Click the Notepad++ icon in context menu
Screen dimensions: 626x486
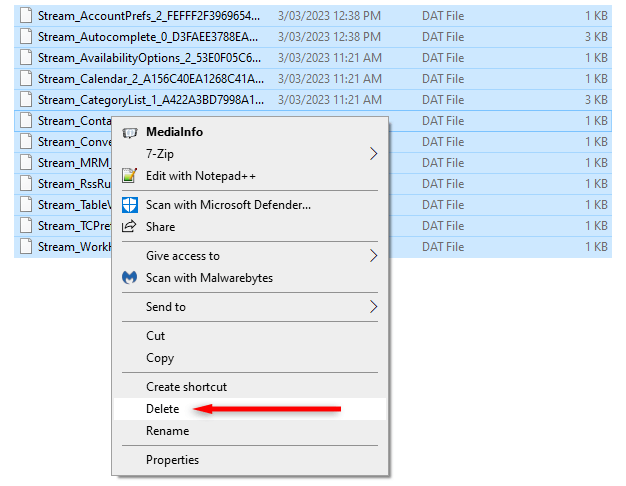tap(129, 175)
